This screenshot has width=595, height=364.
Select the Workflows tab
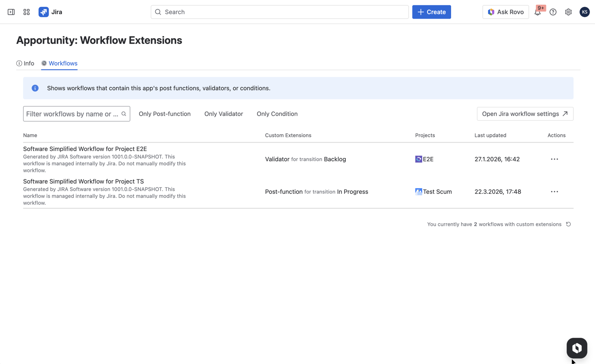point(59,63)
